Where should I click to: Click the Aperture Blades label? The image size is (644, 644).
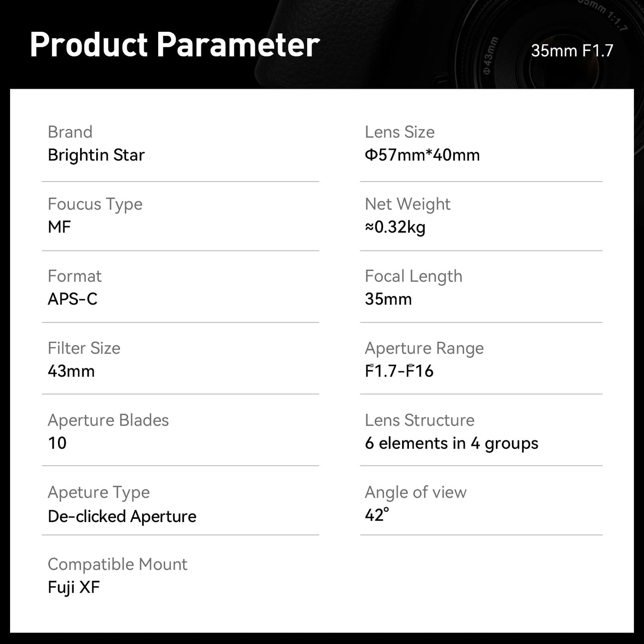108,420
